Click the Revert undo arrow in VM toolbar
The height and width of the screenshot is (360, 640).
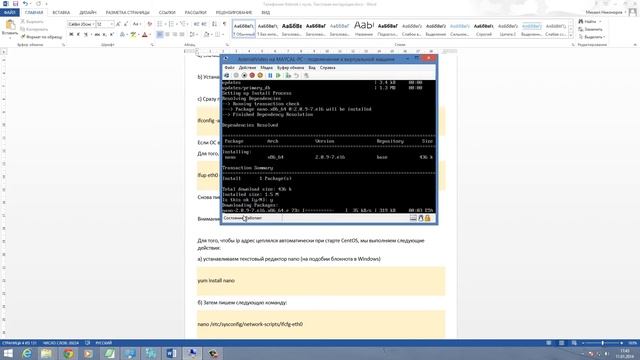[297, 76]
